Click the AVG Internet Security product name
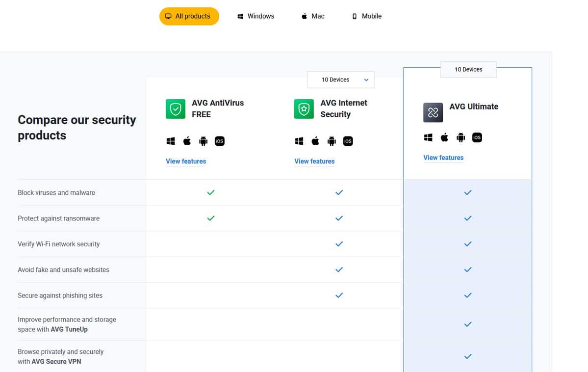Screen dimensions: 588x372 [x=344, y=108]
